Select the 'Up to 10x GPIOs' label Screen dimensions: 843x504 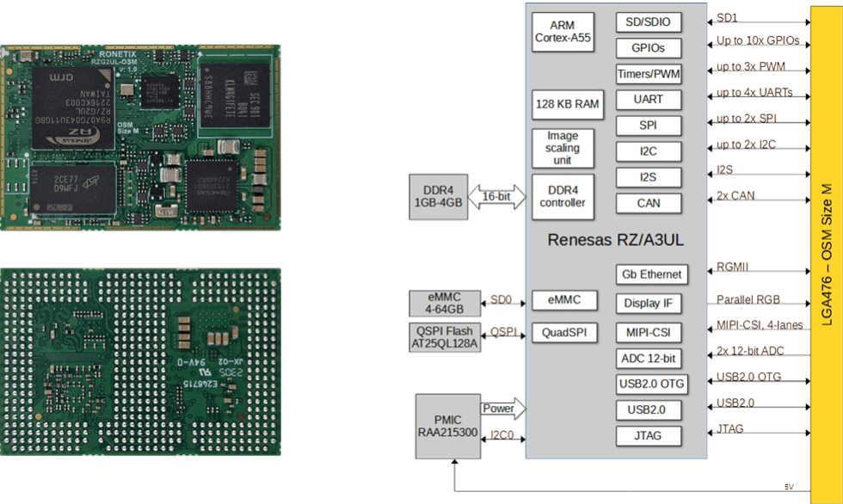point(758,40)
